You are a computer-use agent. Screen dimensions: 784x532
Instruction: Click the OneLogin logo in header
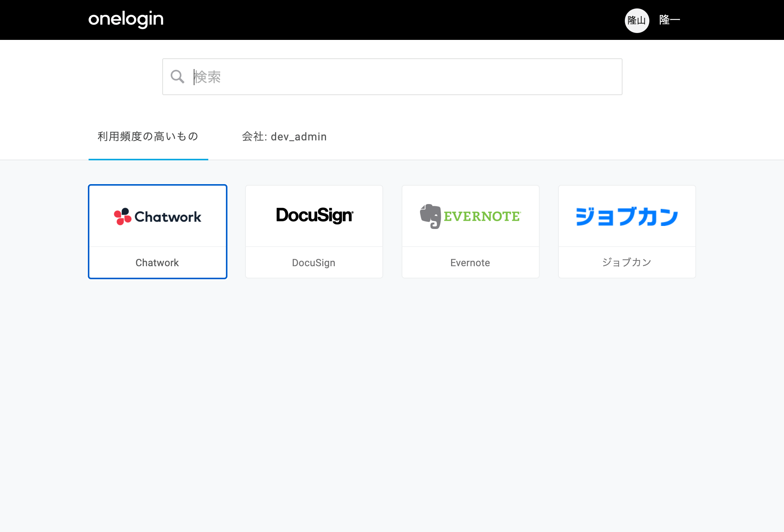click(126, 20)
